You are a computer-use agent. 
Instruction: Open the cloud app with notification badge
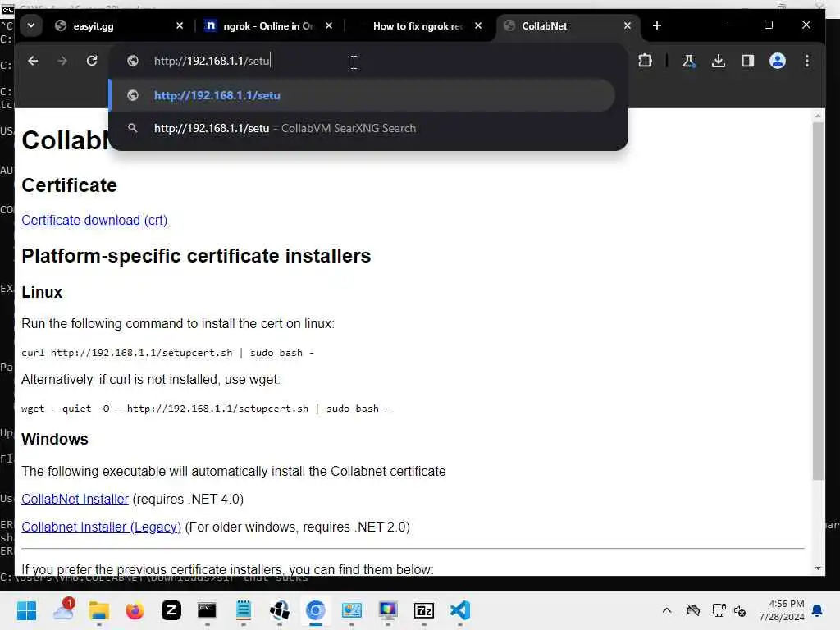63,610
